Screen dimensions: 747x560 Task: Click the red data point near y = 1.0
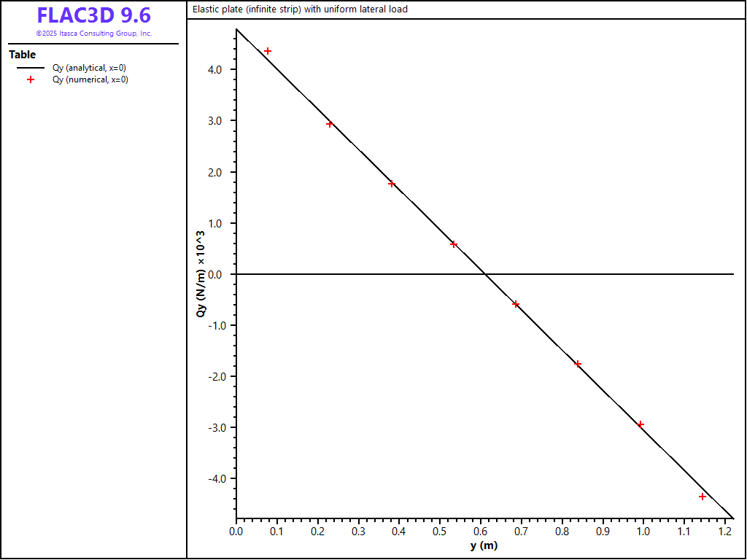coord(640,424)
